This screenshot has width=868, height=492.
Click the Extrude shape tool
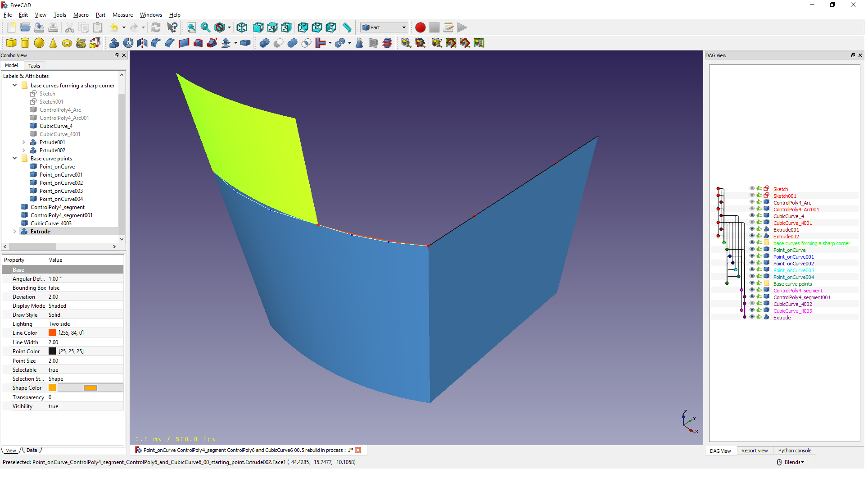pyautogui.click(x=114, y=43)
